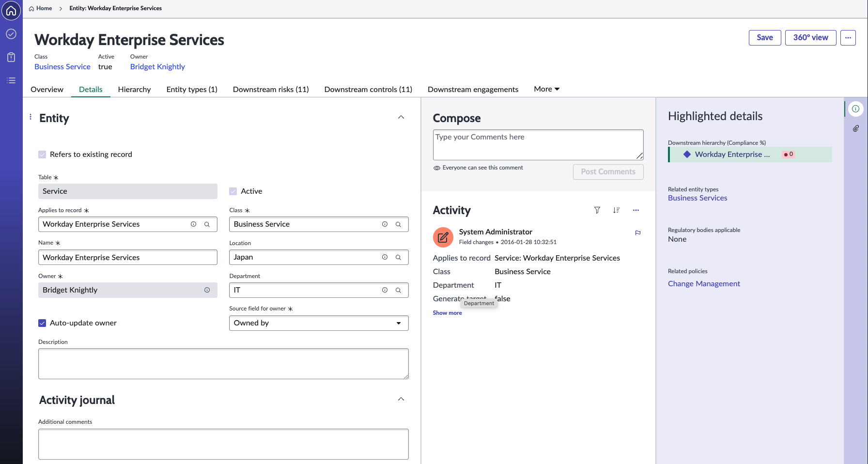This screenshot has width=868, height=464.
Task: Open the Entity section drag handle menu
Action: click(x=31, y=117)
